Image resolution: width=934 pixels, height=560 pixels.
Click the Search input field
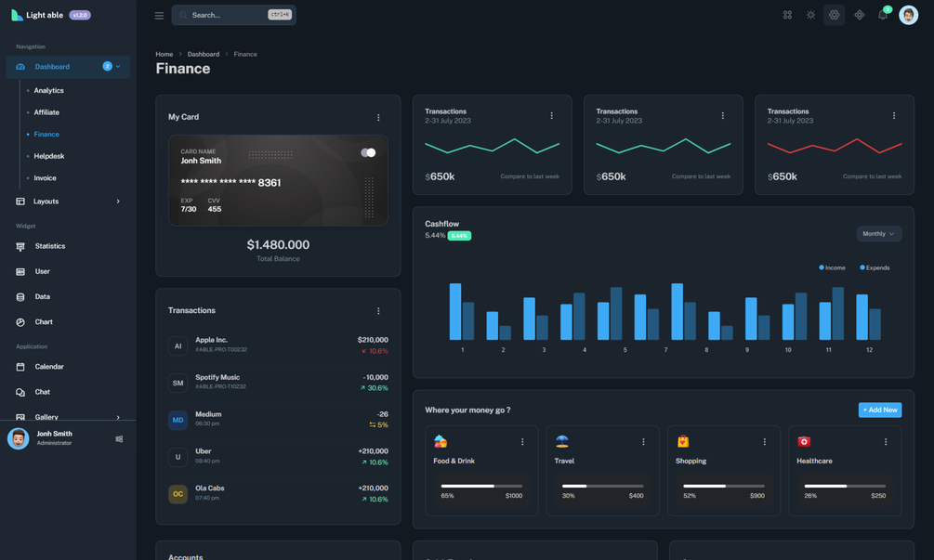click(234, 15)
